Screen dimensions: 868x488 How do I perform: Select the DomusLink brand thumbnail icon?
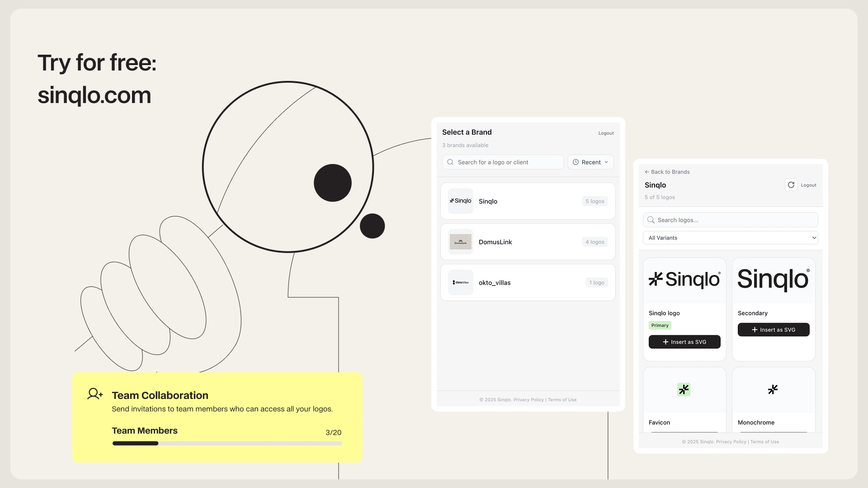(x=460, y=242)
